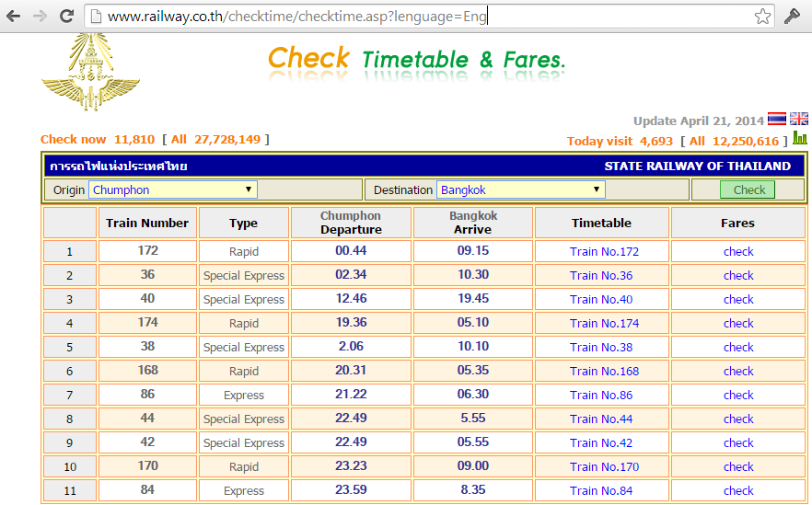This screenshot has width=812, height=505.
Task: Click the Train Number column header
Action: [147, 223]
